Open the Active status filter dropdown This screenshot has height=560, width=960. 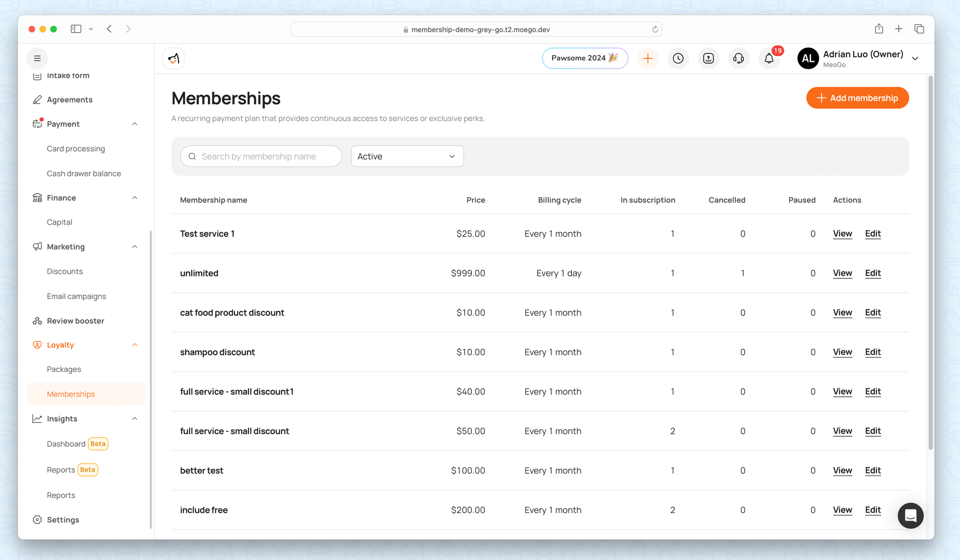click(x=407, y=156)
